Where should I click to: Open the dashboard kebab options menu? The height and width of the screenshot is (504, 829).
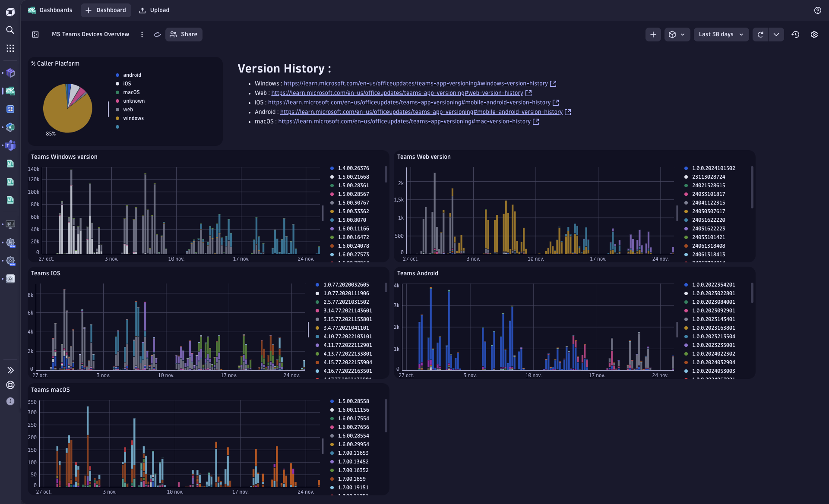142,35
